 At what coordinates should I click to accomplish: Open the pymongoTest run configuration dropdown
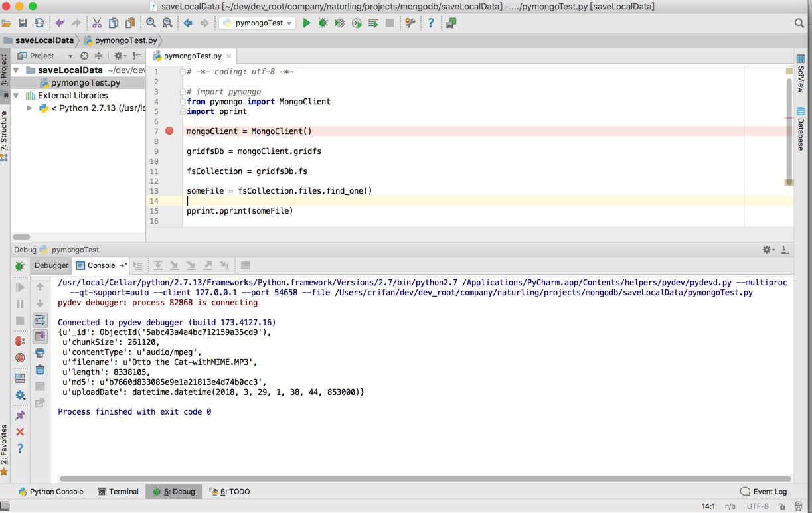click(x=258, y=23)
